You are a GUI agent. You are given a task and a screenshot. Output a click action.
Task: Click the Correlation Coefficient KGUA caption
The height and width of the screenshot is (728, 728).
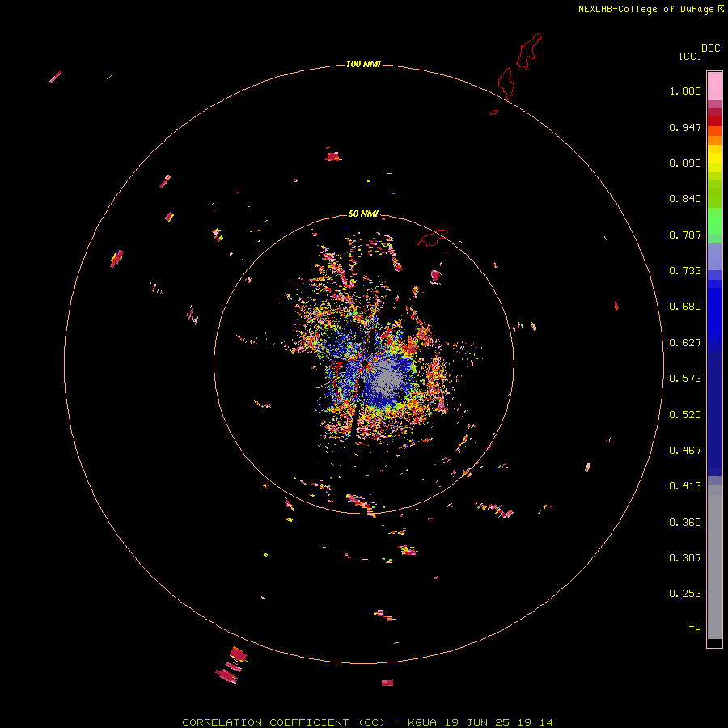(x=367, y=722)
